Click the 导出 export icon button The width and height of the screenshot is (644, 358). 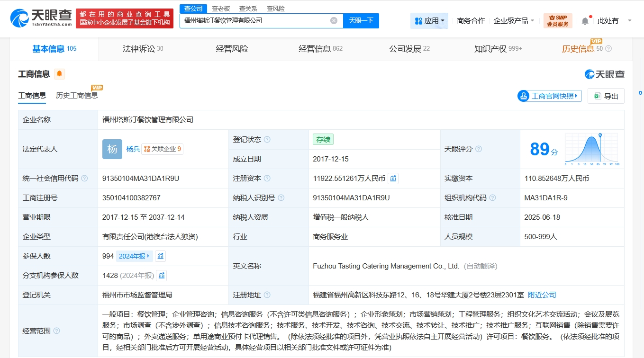click(x=606, y=96)
